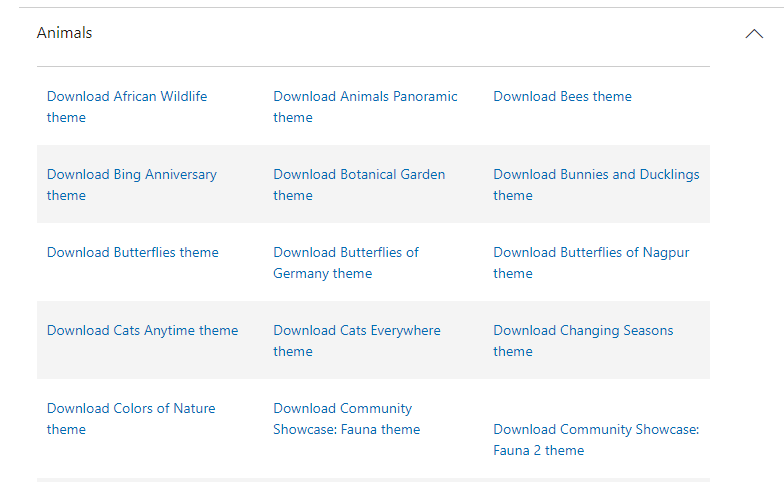Open Download Bunnies and Ducklings theme
The height and width of the screenshot is (482, 784).
(x=596, y=184)
